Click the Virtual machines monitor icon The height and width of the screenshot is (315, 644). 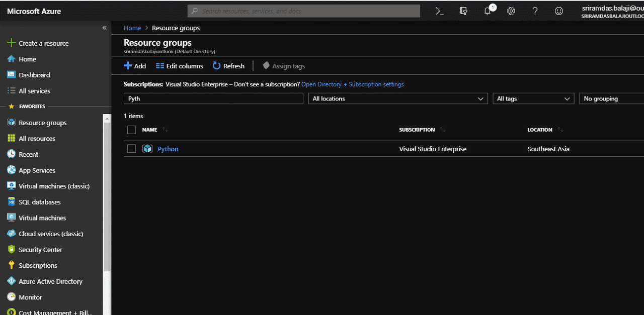[11, 218]
